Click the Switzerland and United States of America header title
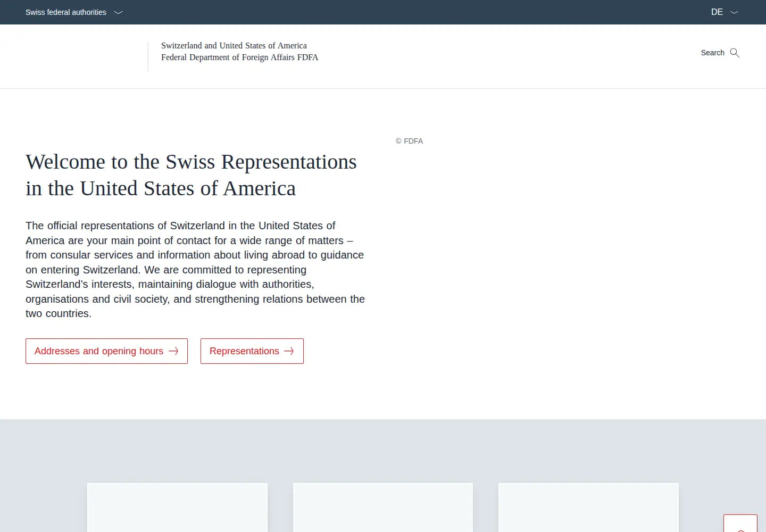Image resolution: width=766 pixels, height=532 pixels. [234, 46]
